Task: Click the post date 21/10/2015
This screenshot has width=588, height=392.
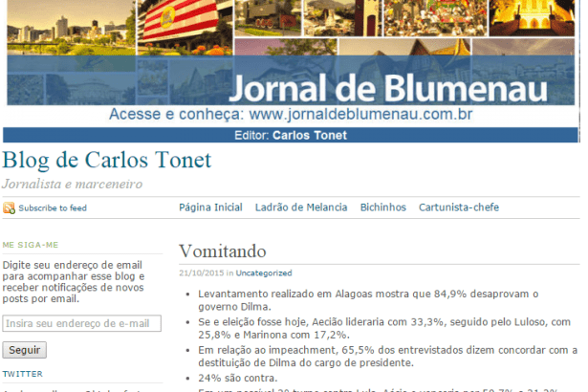Action: coord(201,273)
